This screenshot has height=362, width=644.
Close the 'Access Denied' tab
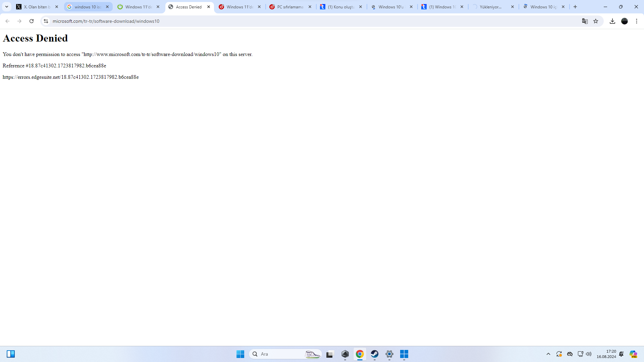(x=209, y=7)
